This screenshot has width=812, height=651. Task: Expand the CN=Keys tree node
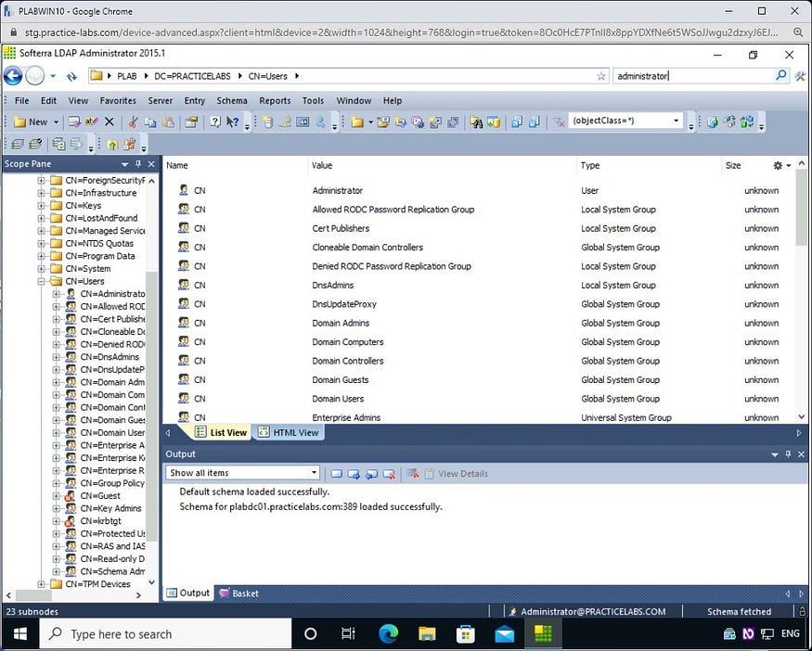(x=41, y=206)
